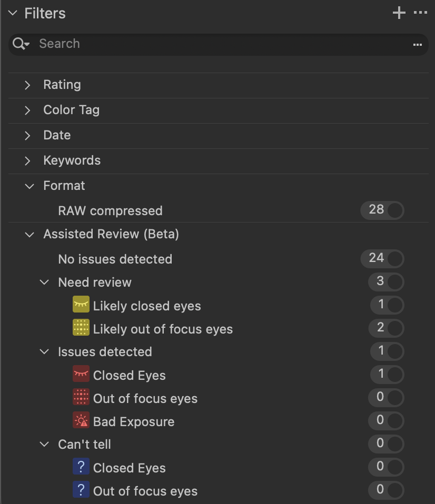435x504 pixels.
Task: Click the red Bad Exposure icon
Action: click(x=81, y=420)
